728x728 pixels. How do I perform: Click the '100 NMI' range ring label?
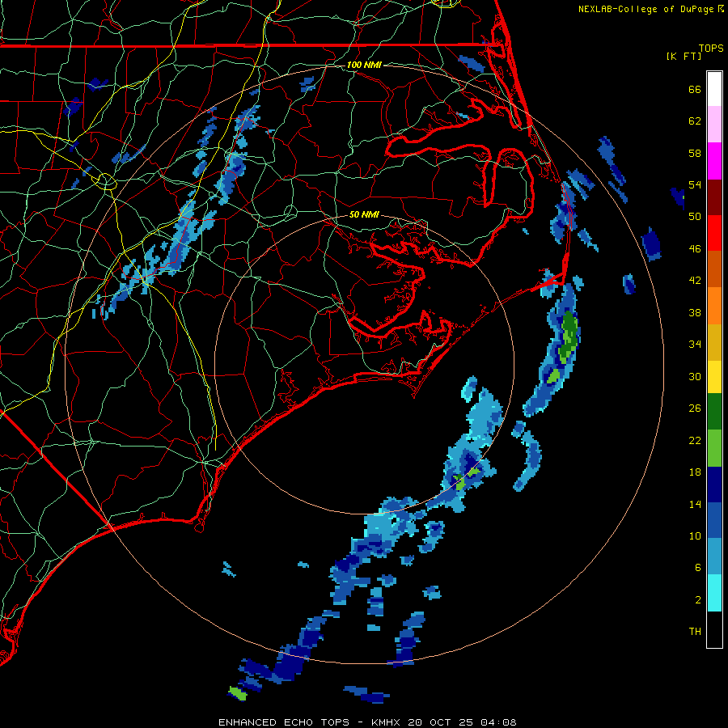[364, 65]
